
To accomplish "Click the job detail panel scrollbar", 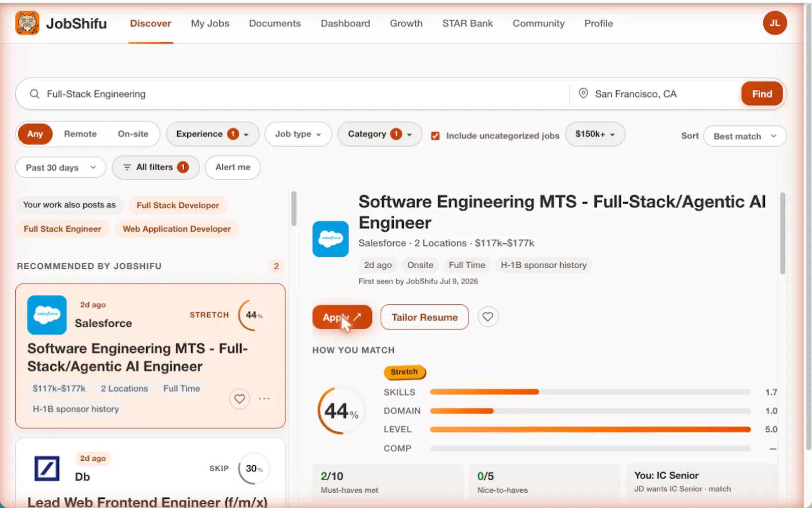I will (783, 234).
